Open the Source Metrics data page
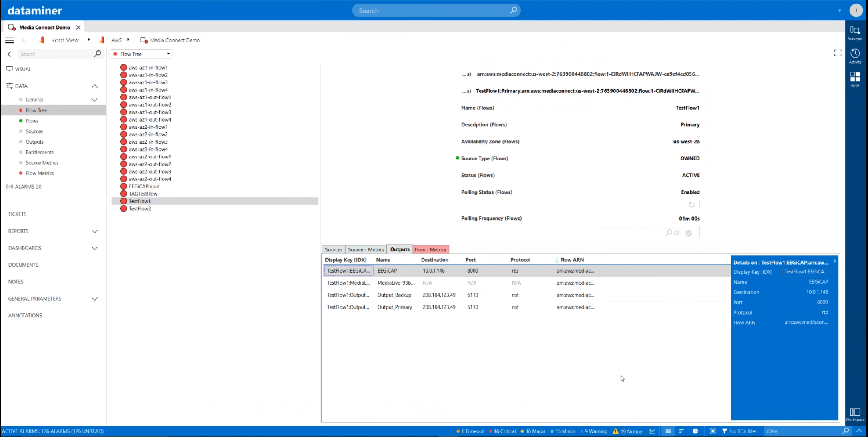 (x=42, y=163)
